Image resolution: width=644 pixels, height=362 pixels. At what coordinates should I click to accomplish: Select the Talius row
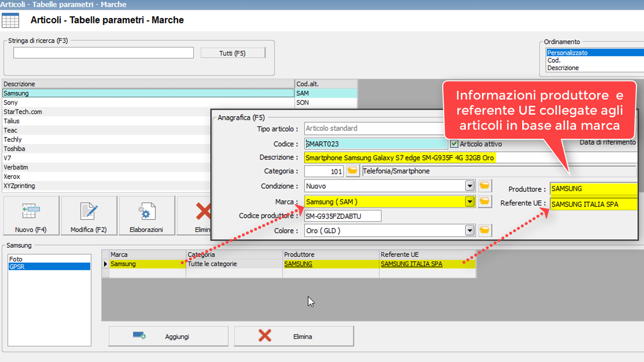pyautogui.click(x=106, y=121)
